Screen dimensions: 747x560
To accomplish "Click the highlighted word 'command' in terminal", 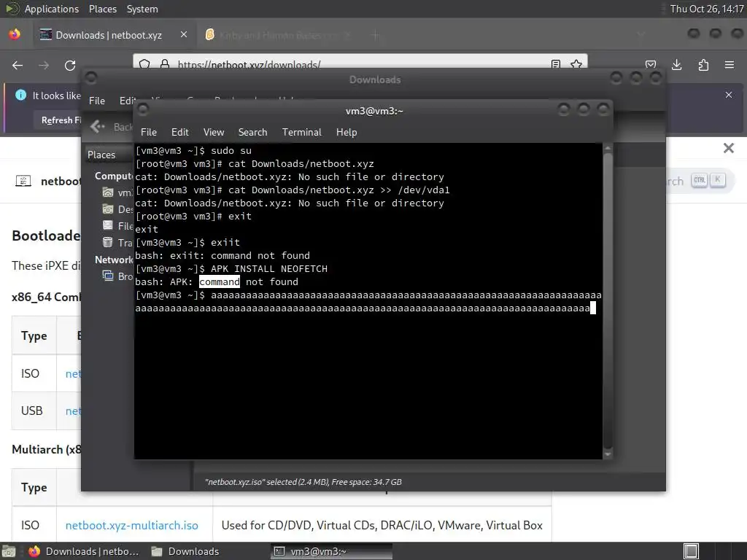I will point(219,281).
